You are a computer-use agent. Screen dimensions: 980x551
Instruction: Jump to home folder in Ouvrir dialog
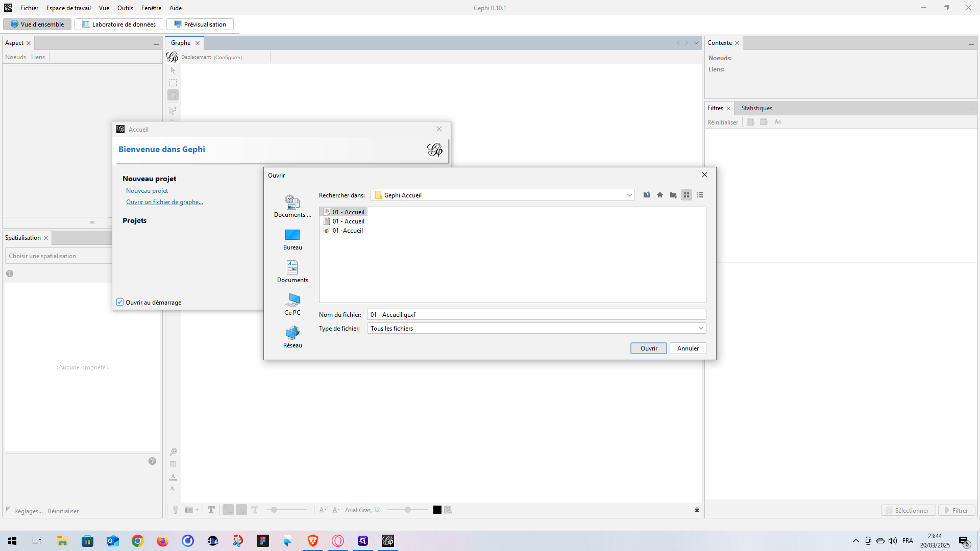coord(660,195)
